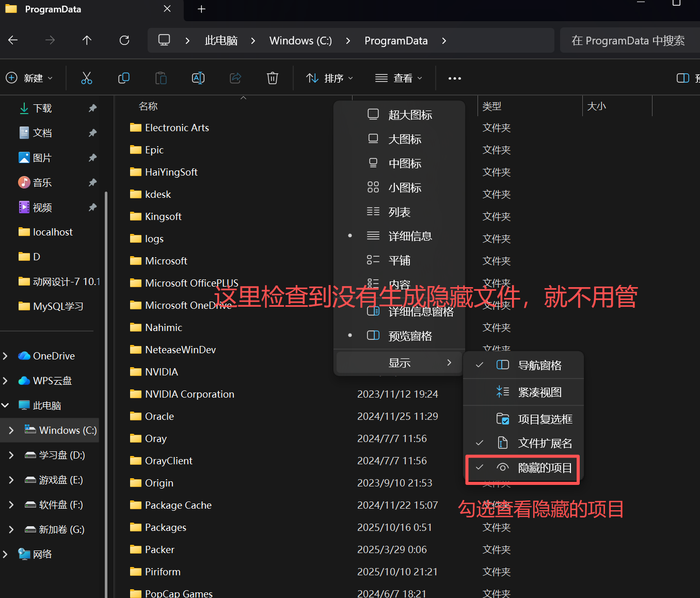Screen dimensions: 700x598
Task: Toggle 项目复选框 item checkboxes option
Action: 523,419
